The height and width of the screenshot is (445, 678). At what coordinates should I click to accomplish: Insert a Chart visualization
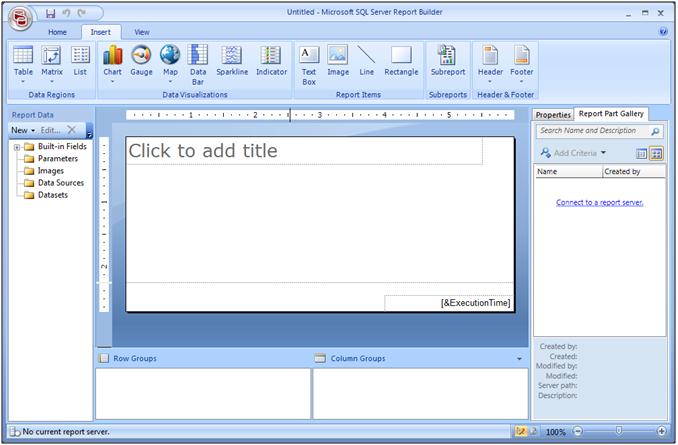[x=112, y=64]
